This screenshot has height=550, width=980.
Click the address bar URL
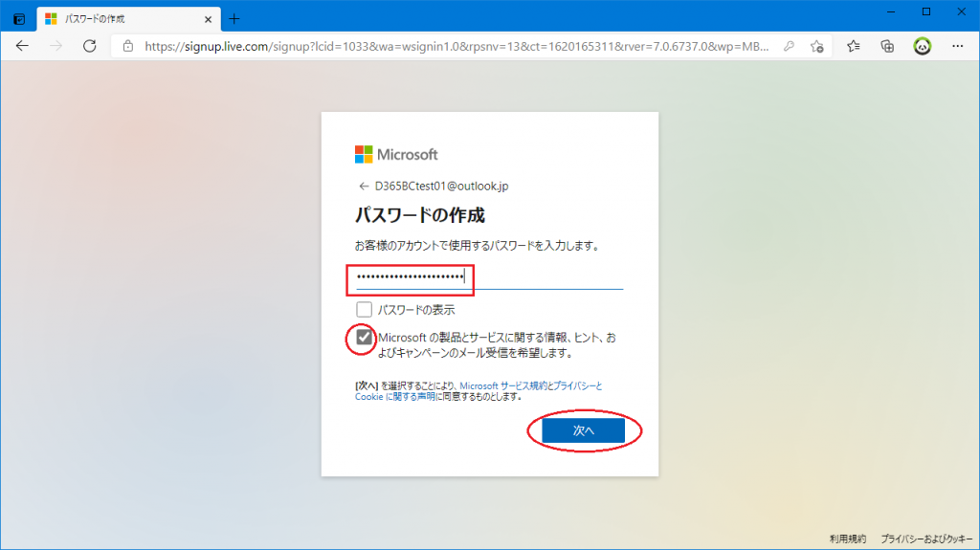coord(457,46)
